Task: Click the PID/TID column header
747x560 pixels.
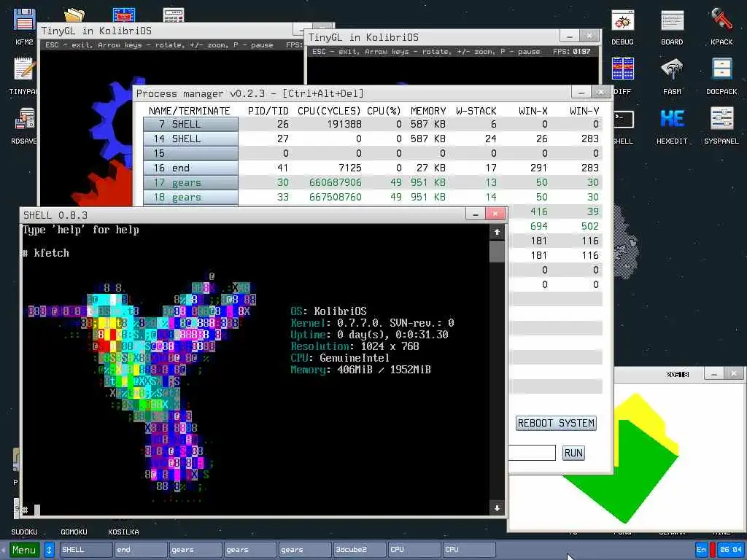Action: [x=268, y=111]
